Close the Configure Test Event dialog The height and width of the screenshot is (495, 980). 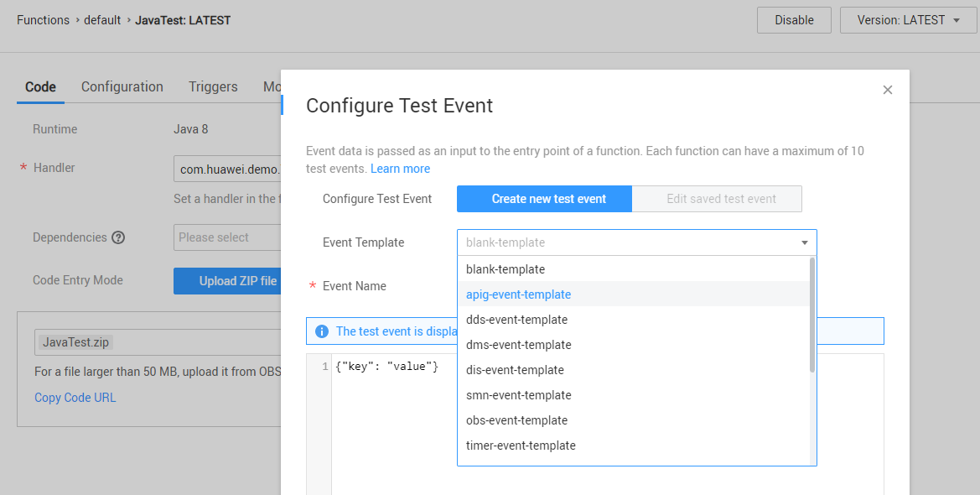(888, 90)
